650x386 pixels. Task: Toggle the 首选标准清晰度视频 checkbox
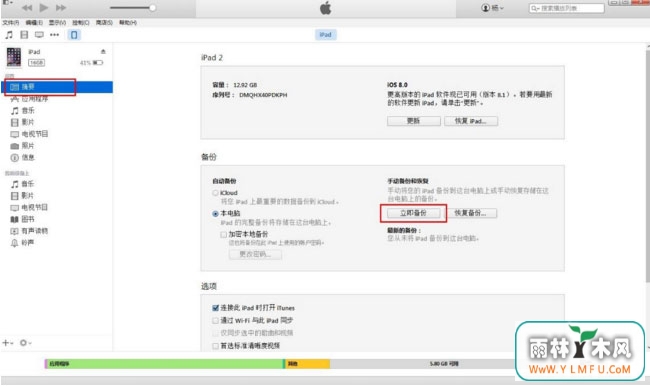(x=215, y=346)
